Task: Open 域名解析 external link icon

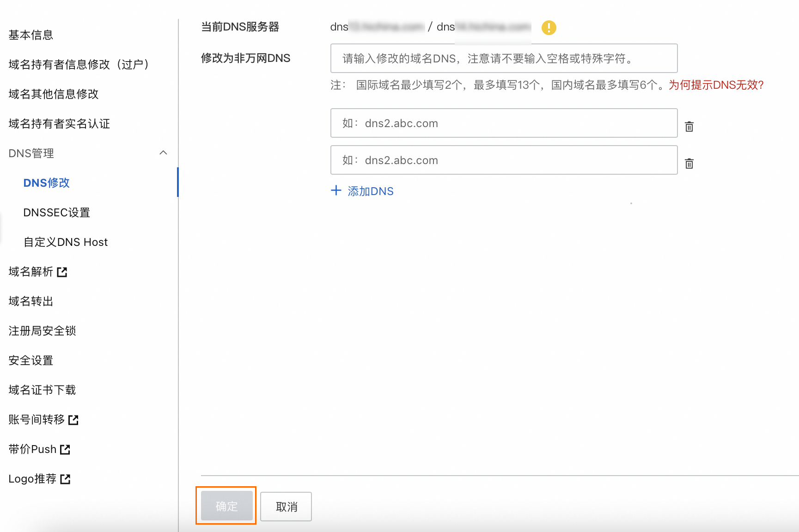Action: point(62,272)
